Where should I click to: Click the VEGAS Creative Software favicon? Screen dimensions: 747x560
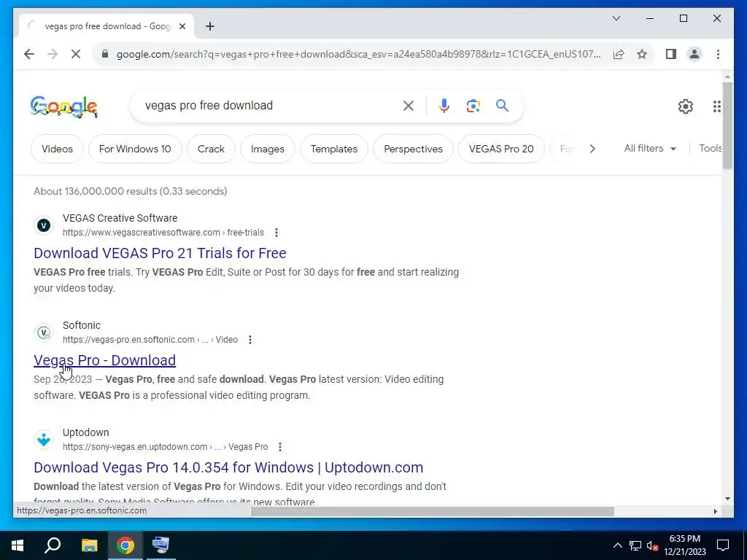pos(44,225)
